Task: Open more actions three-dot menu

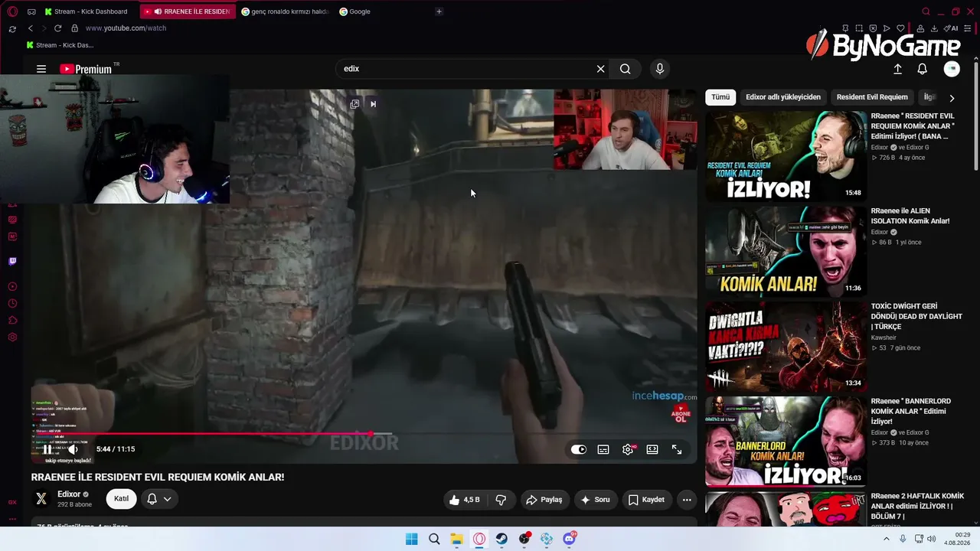Action: coord(687,500)
